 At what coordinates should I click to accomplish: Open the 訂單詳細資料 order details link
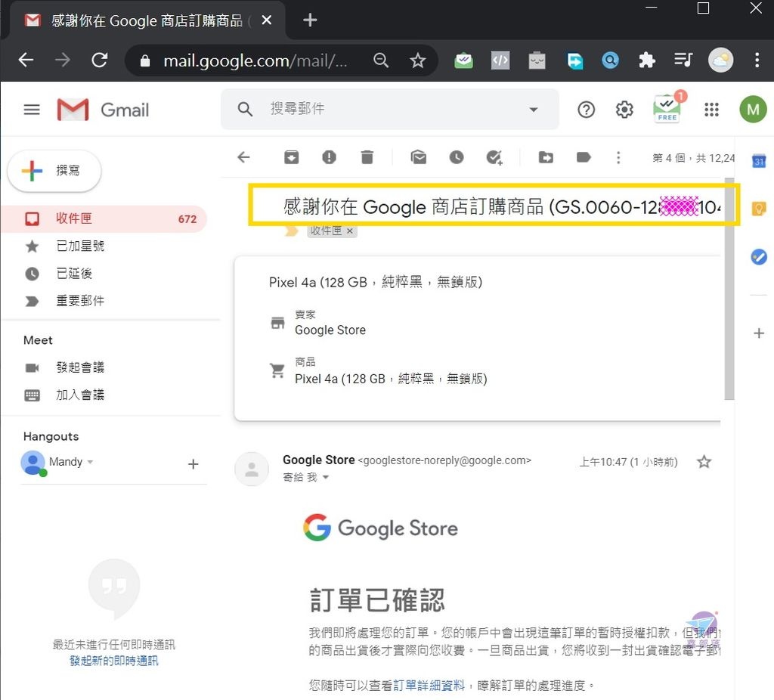(x=429, y=685)
